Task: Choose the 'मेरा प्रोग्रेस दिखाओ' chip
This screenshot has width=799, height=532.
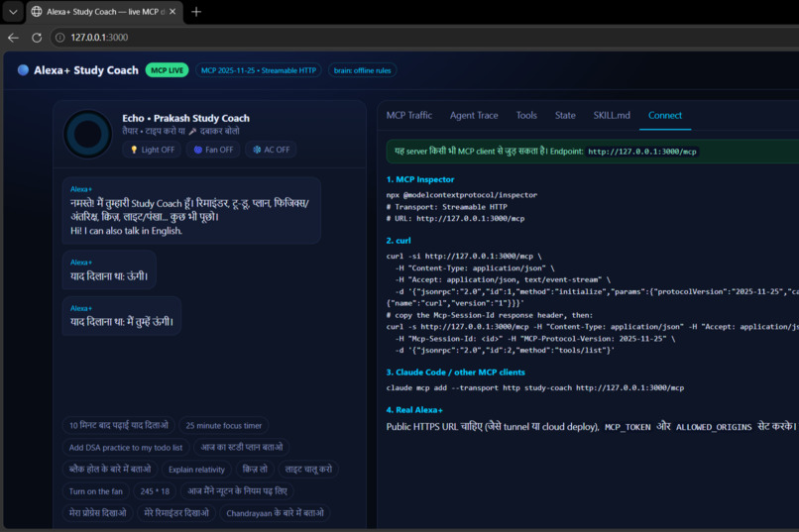Action: pyautogui.click(x=98, y=513)
